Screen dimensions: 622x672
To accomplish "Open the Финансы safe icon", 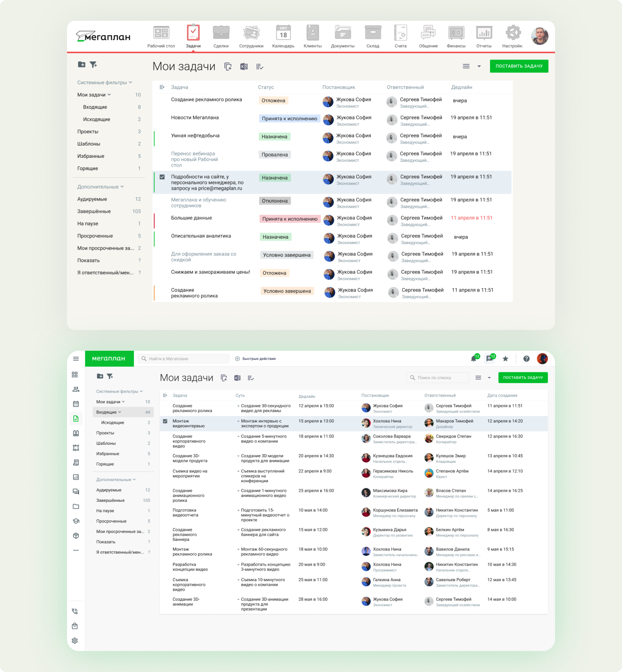I will pos(456,33).
